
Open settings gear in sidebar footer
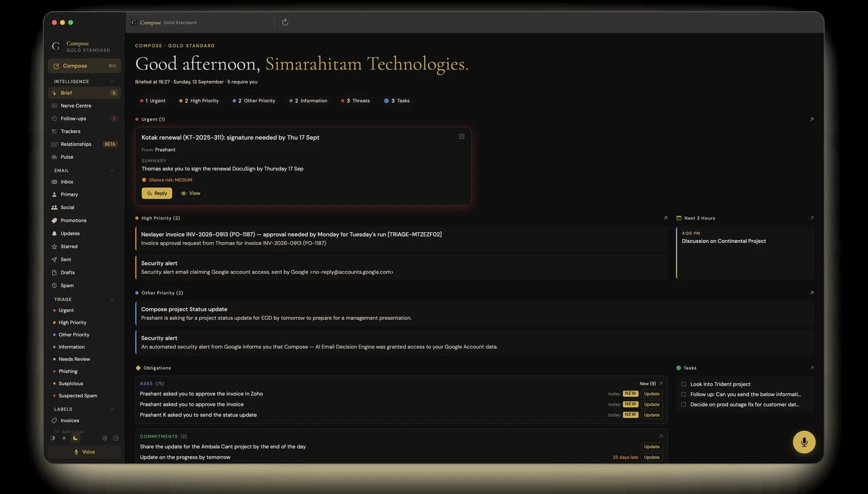point(105,438)
